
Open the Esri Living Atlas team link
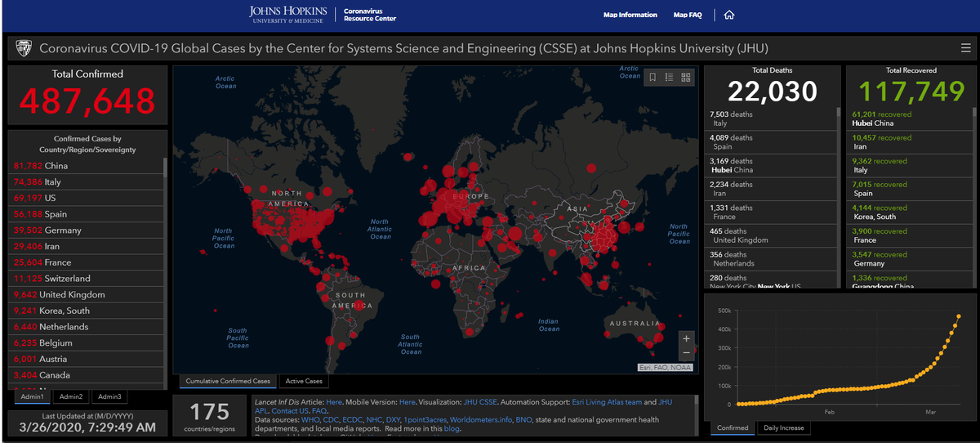tap(607, 402)
